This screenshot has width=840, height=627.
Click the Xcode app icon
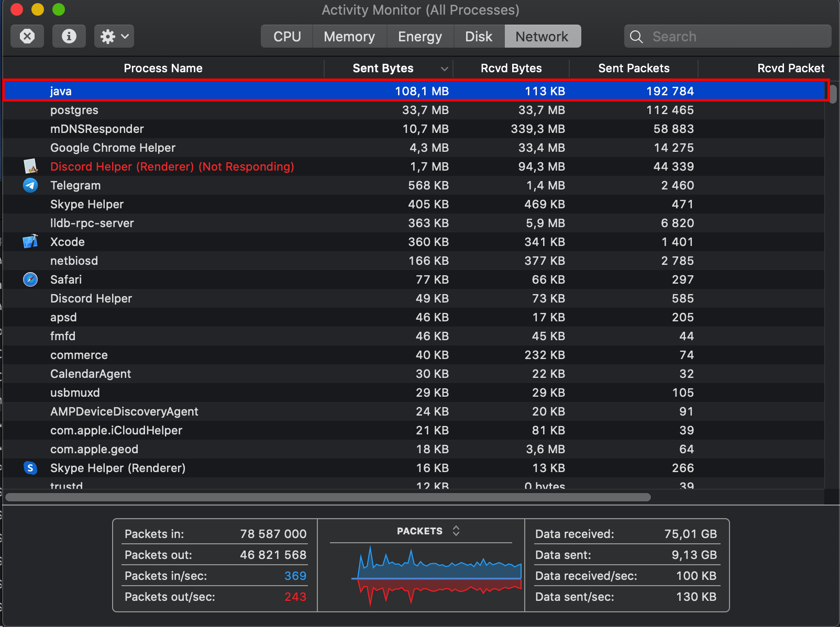tap(30, 242)
